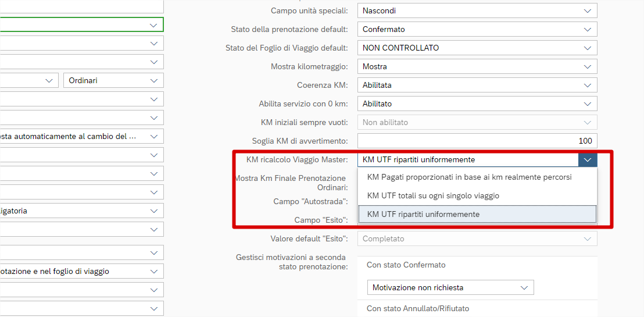Expand Stato della prenotazione default dropdown
This screenshot has height=317, width=644.
pyautogui.click(x=587, y=29)
